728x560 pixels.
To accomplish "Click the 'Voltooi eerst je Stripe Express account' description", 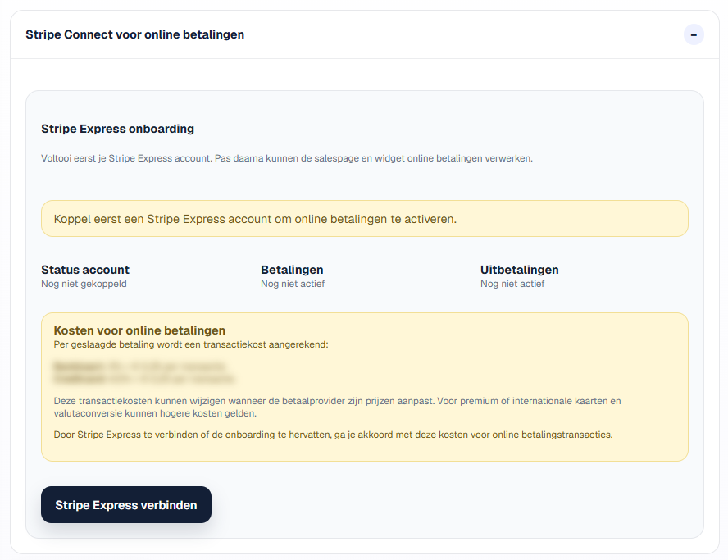I will [287, 158].
